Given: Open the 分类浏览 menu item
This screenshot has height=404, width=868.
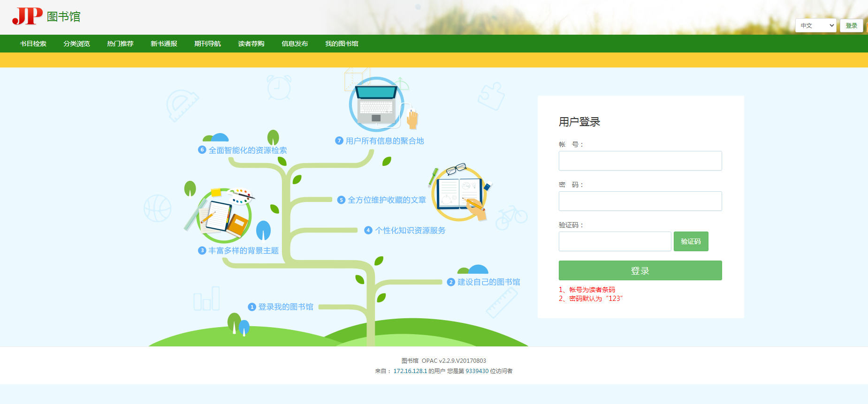Looking at the screenshot, I should 77,44.
